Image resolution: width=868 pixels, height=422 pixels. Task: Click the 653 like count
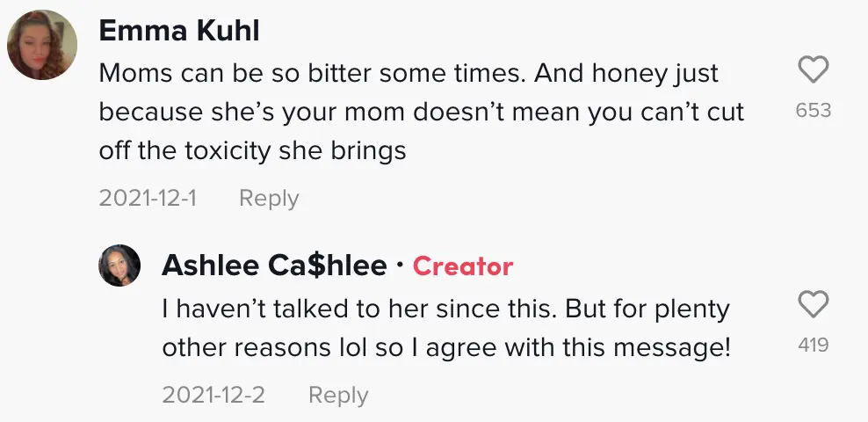click(813, 111)
